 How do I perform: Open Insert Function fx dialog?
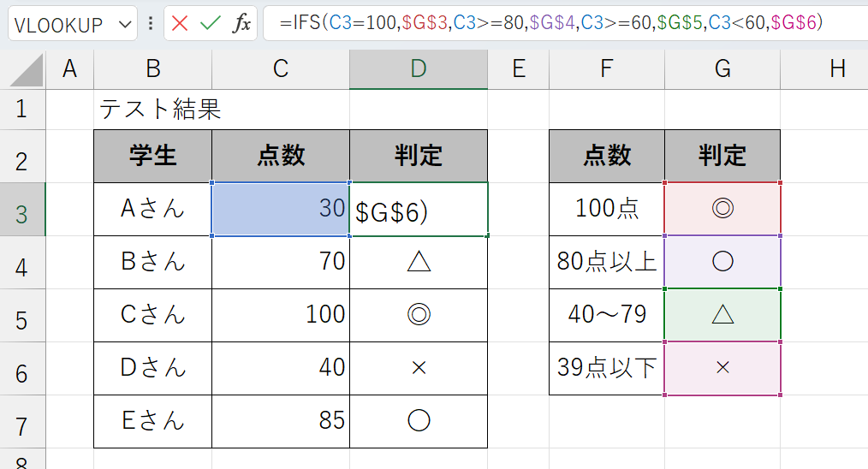coord(241,23)
